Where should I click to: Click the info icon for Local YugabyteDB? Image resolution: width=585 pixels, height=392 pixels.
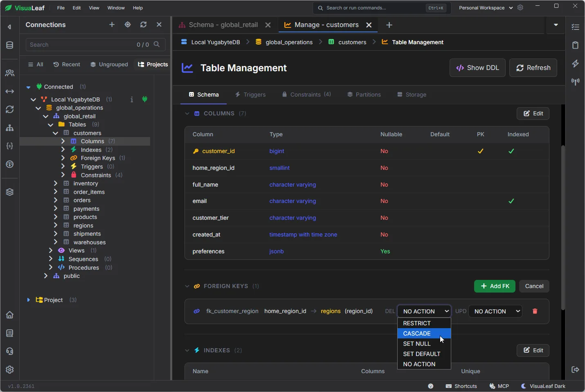point(132,99)
